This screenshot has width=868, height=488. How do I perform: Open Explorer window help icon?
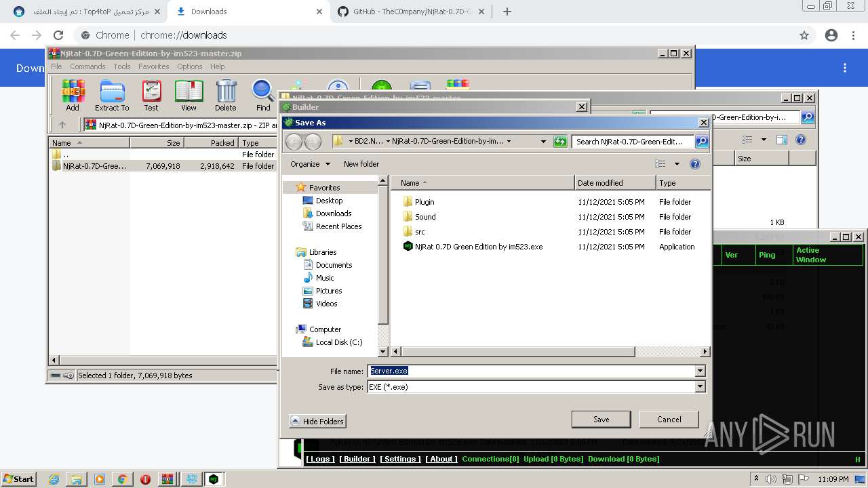(801, 140)
